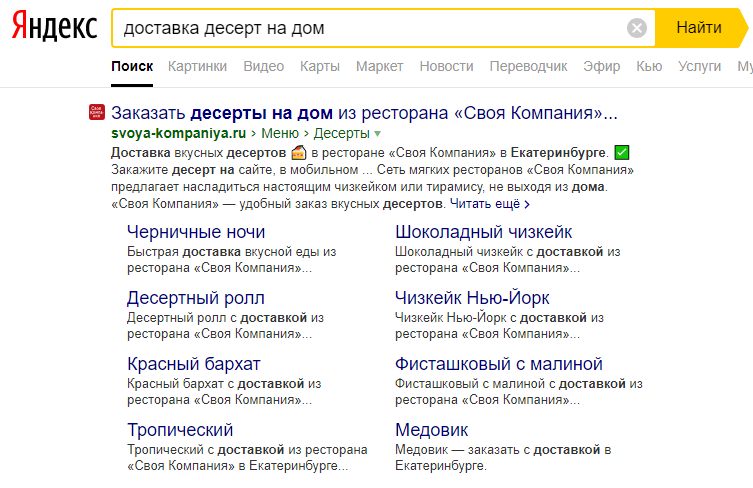
Task: Open the Новости tab
Action: 446,66
